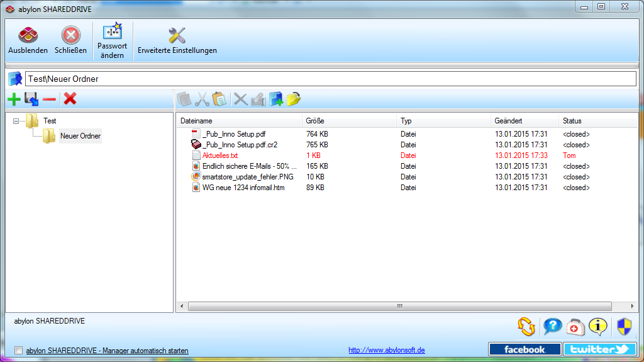
Task: Select the file Aktuelles.txt
Action: [220, 155]
